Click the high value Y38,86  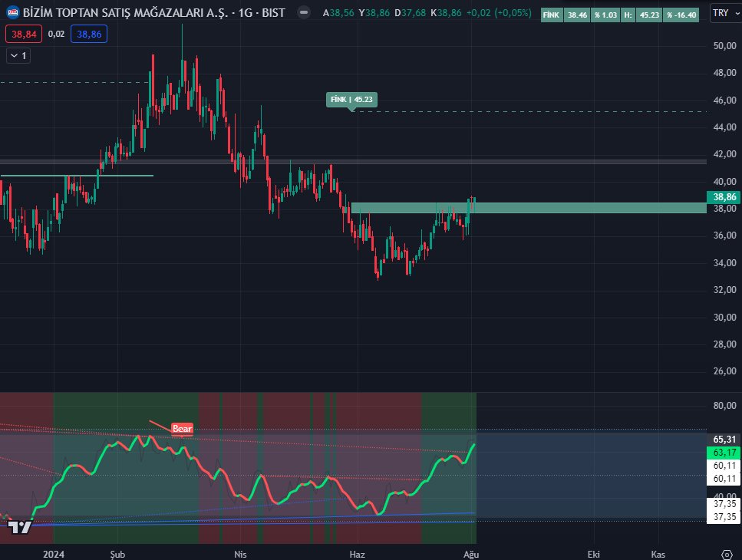coord(374,13)
